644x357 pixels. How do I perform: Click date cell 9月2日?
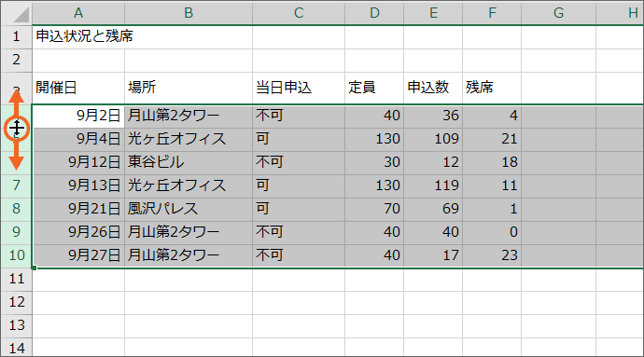click(78, 116)
